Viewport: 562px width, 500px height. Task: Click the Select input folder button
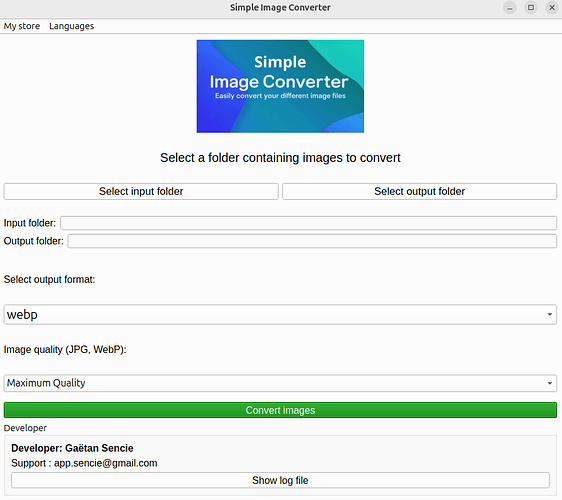click(x=141, y=191)
